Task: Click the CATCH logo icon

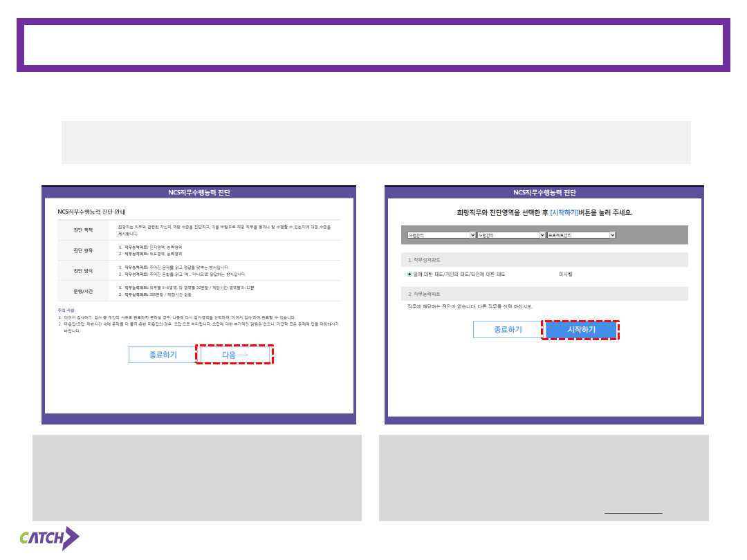Action: pos(48,538)
